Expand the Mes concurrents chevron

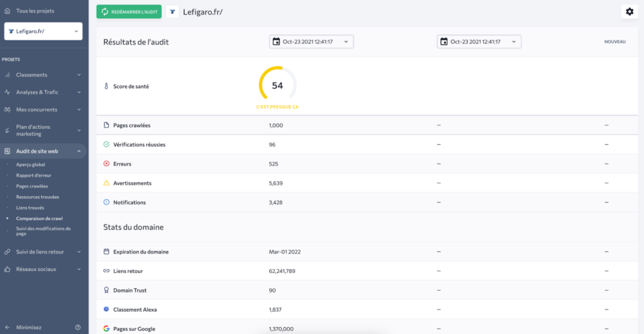79,109
